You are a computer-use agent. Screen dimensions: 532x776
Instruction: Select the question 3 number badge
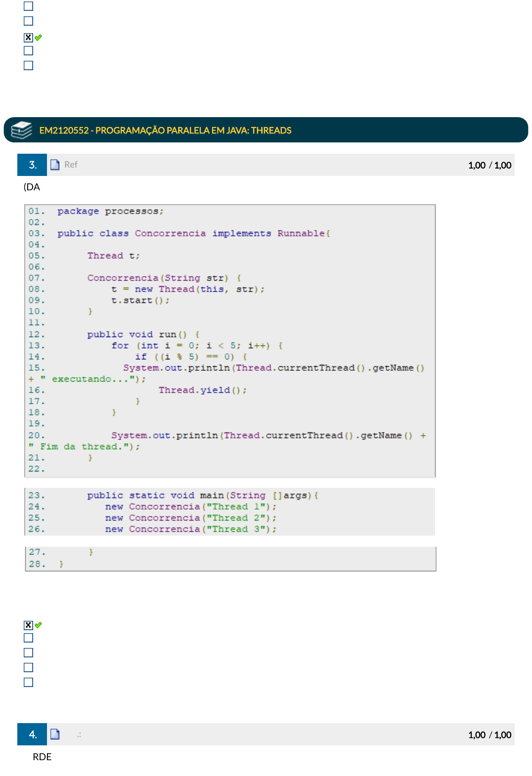point(32,165)
